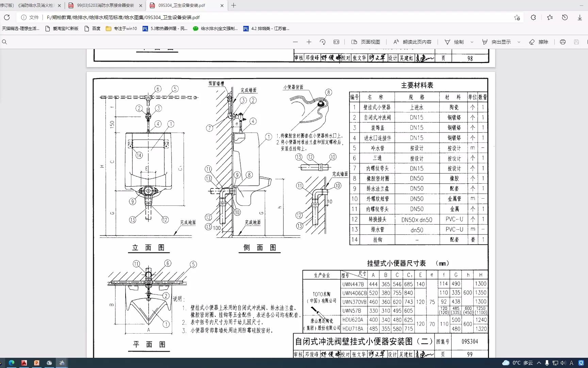Click the volume speaker tray icon
Image resolution: width=588 pixels, height=368 pixels.
tap(563, 363)
